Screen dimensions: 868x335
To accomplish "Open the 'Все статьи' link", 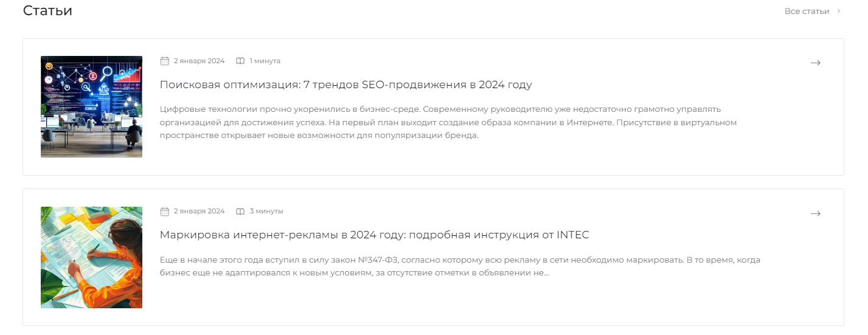I will pyautogui.click(x=807, y=11).
